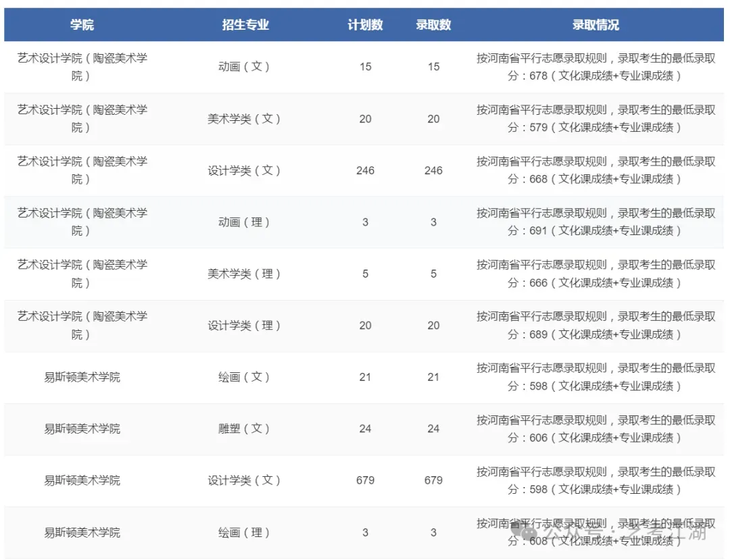730x560 pixels.
Task: Click 计划数 value 21 for 绘画（文）
Action: [366, 377]
